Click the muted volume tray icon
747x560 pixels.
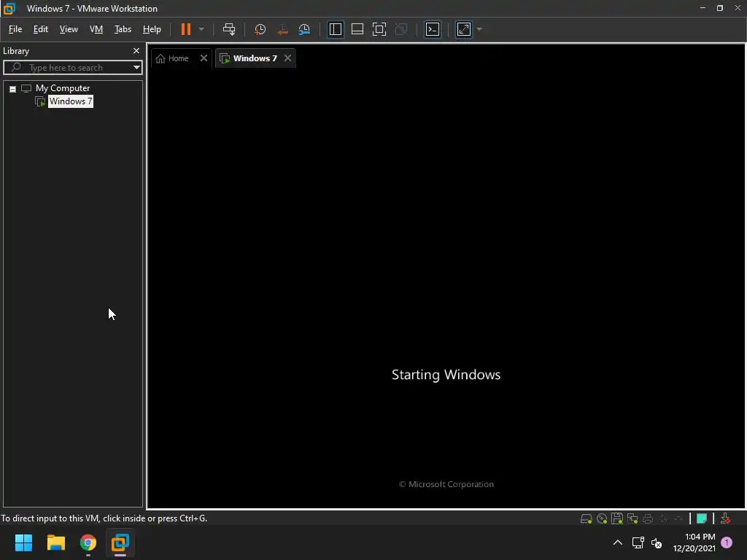tap(657, 542)
